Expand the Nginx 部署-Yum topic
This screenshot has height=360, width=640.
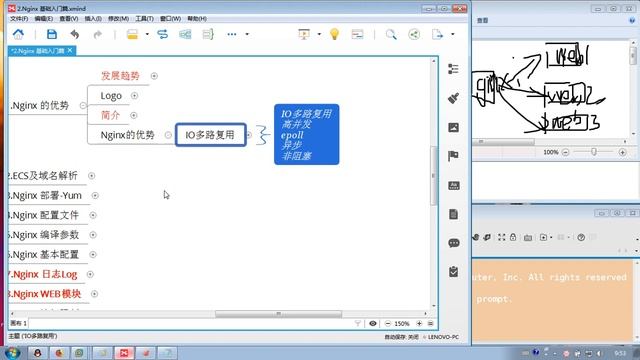click(95, 196)
